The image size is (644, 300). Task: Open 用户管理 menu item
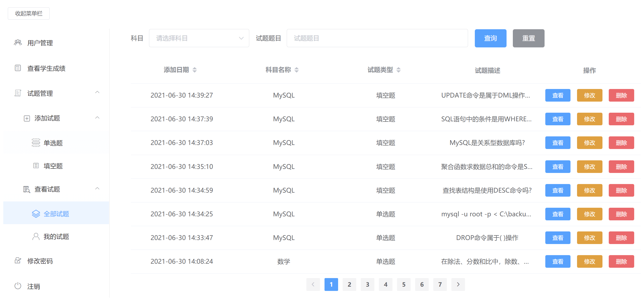coord(56,43)
